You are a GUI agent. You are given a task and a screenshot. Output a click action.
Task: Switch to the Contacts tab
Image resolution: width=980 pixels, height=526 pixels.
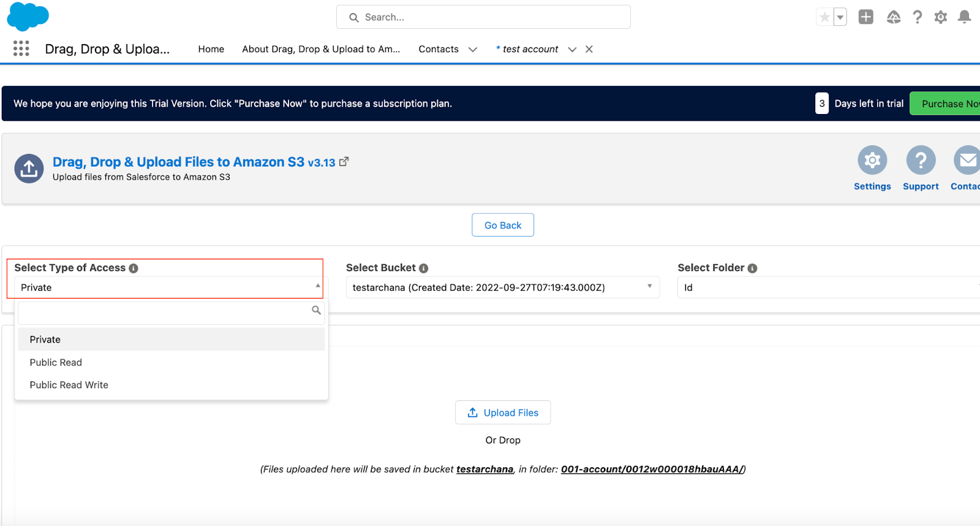click(439, 49)
